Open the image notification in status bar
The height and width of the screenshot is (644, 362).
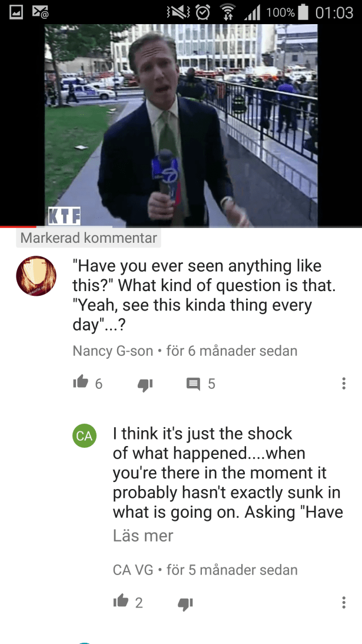(16, 12)
